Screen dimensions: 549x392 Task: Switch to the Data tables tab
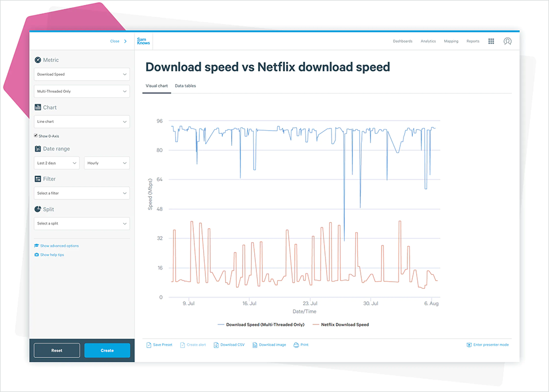coord(185,86)
